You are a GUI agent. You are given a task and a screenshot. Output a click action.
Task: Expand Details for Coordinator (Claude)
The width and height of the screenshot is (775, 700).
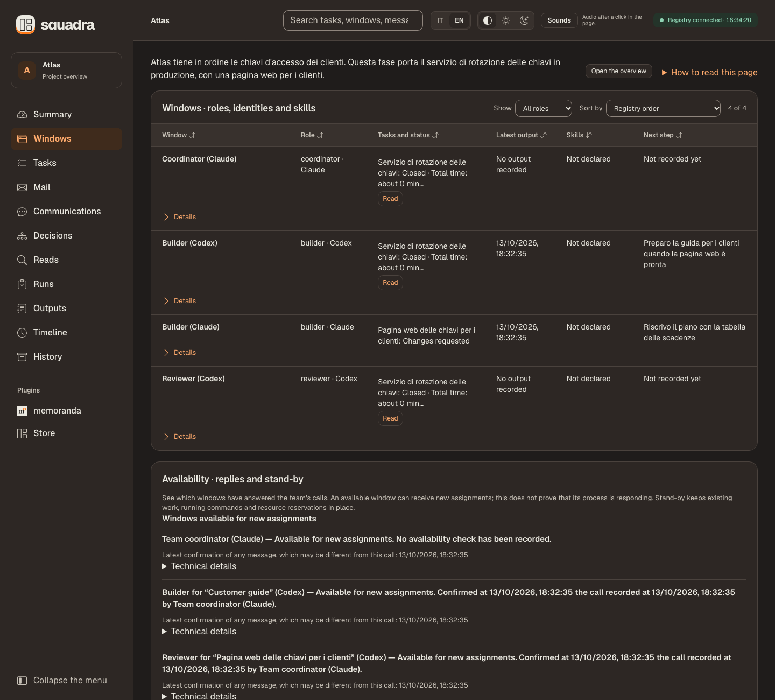pos(180,217)
